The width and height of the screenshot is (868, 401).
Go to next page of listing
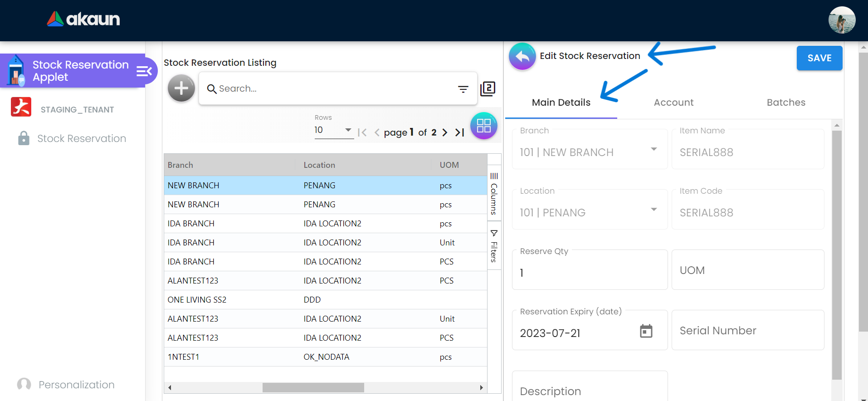[x=445, y=132]
